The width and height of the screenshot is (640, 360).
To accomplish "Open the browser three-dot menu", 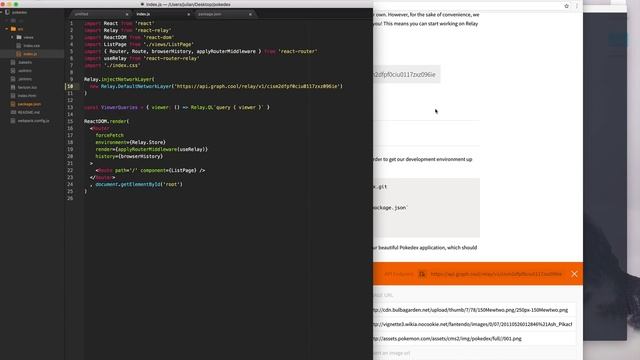I will pyautogui.click(x=577, y=6).
